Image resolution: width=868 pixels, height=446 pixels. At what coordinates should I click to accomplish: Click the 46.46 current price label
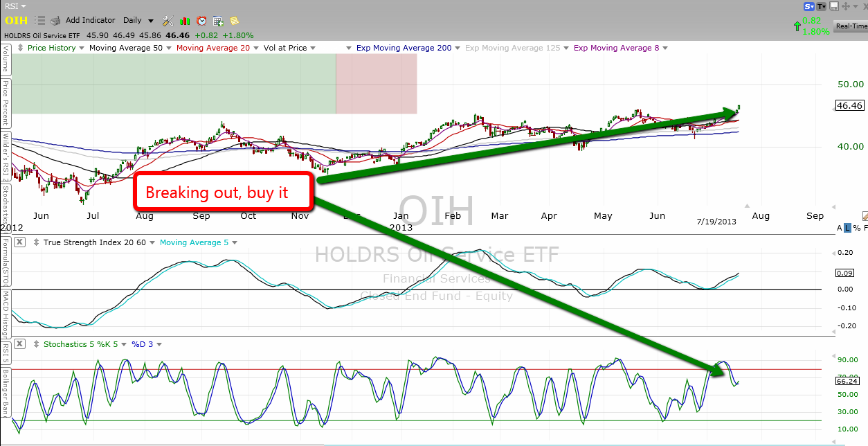pos(849,106)
